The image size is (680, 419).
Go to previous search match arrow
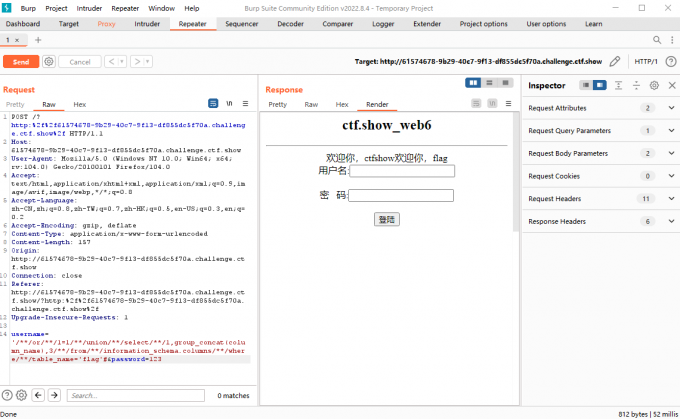pyautogui.click(x=38, y=395)
